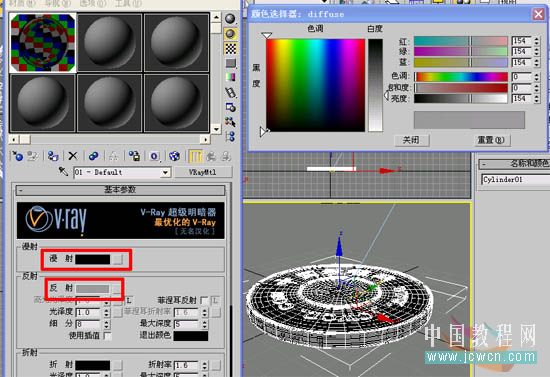Click the Get Material icon
550x377 pixels.
17,156
